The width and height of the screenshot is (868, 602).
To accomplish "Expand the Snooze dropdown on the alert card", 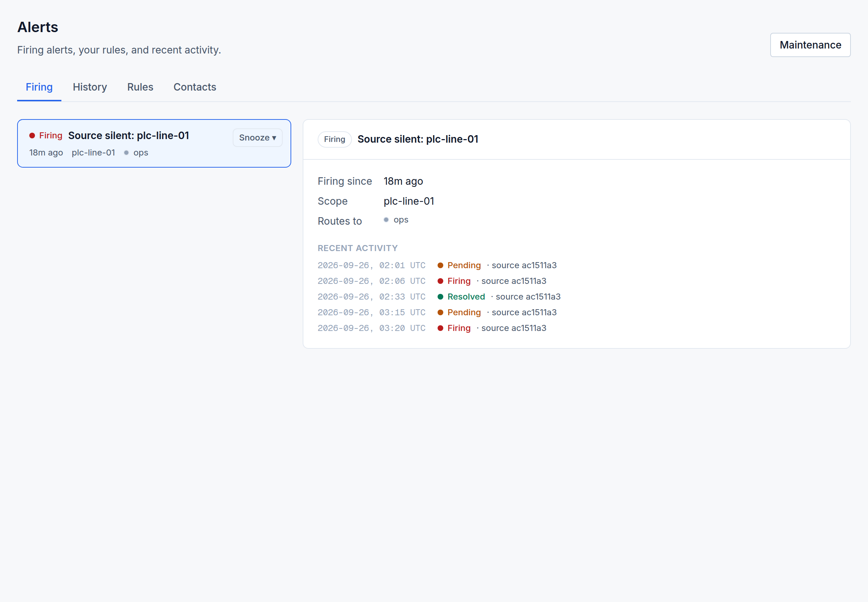I will [257, 138].
